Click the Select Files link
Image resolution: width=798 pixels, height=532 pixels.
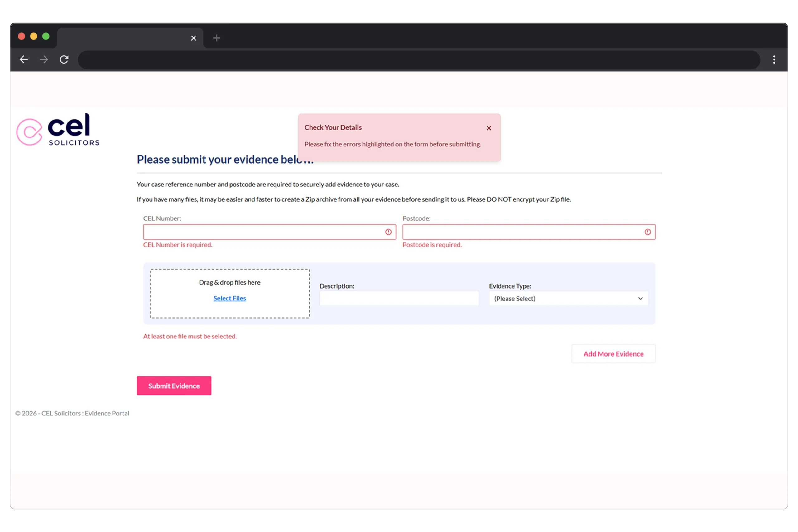[x=230, y=298]
